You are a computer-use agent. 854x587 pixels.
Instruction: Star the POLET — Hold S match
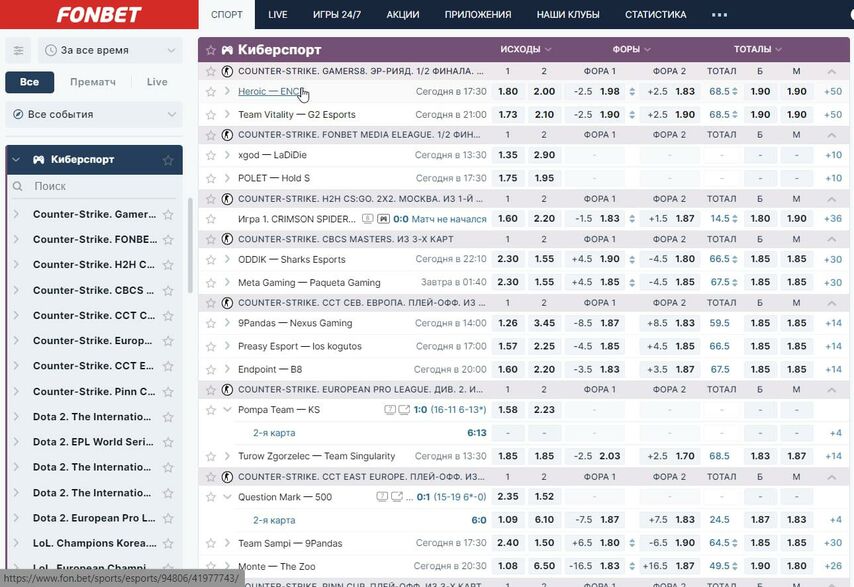coord(211,178)
